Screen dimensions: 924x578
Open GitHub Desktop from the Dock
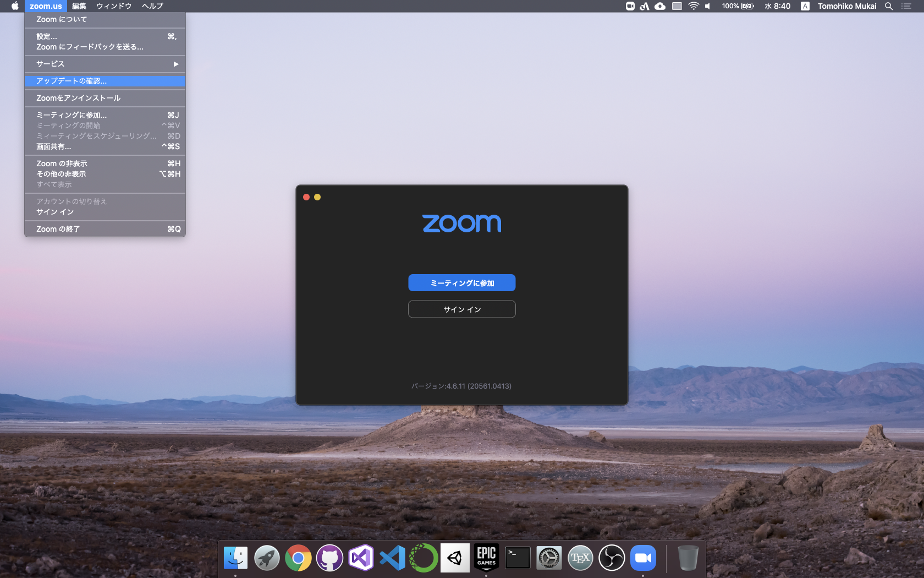click(329, 558)
